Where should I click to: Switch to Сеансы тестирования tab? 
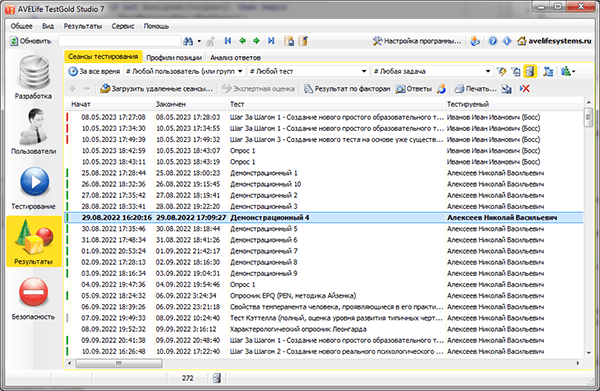[x=103, y=57]
